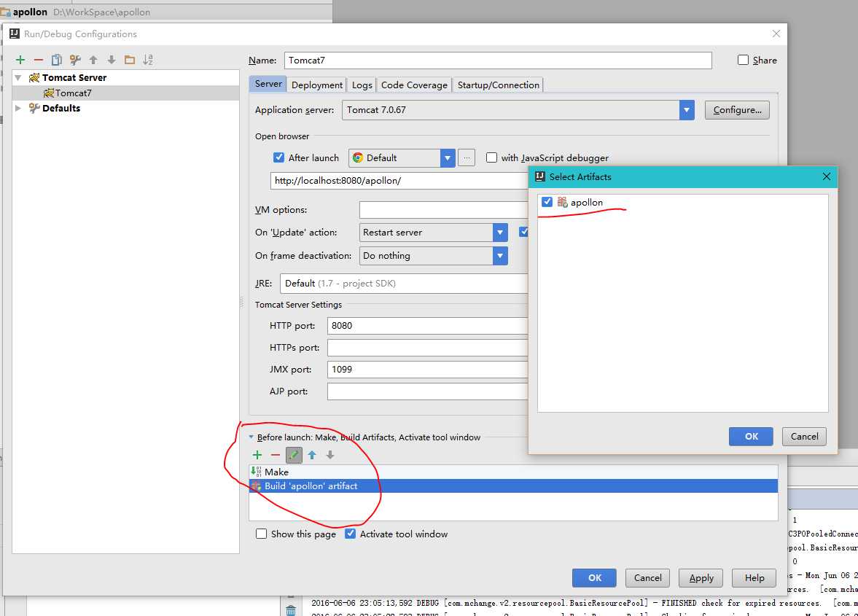
Task: Open the Startup/Connection tab
Action: tap(498, 85)
